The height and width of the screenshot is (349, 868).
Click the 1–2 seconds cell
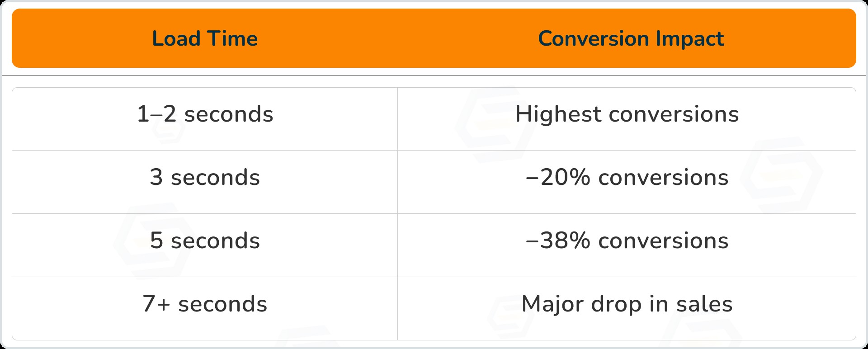[205, 114]
